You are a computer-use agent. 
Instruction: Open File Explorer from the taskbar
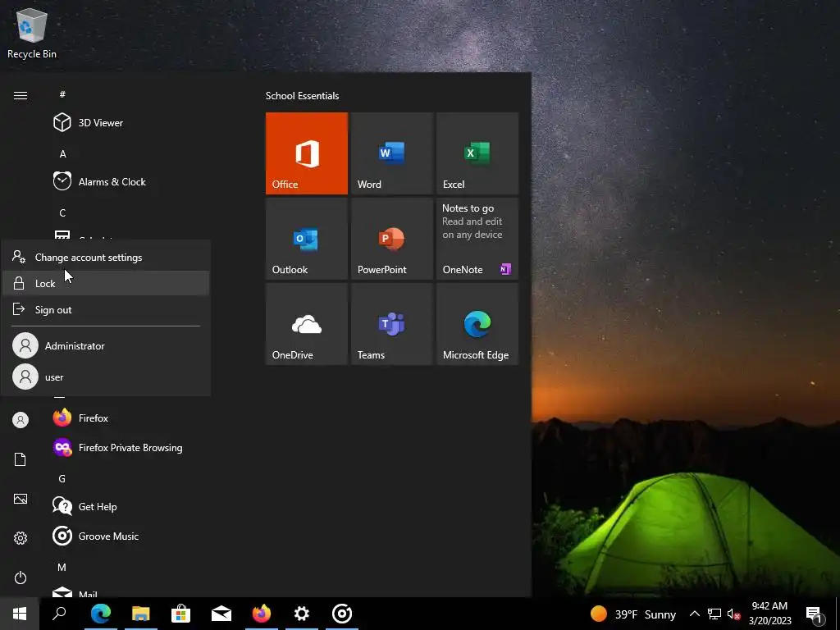point(140,614)
